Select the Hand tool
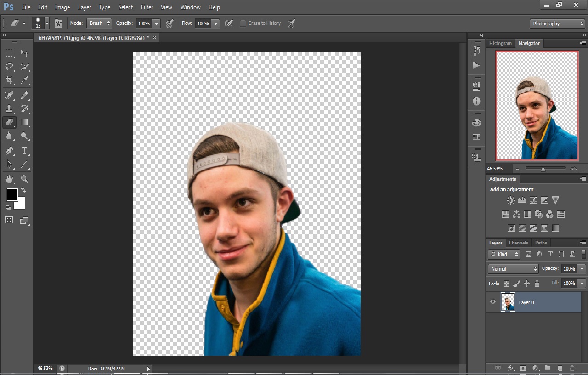588x375 pixels. 9,179
